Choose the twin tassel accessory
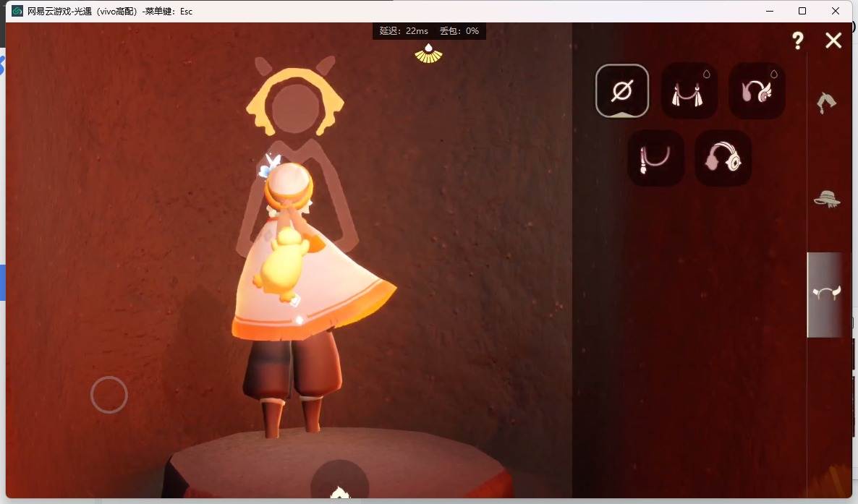Viewport: 858px width, 504px height. 689,90
